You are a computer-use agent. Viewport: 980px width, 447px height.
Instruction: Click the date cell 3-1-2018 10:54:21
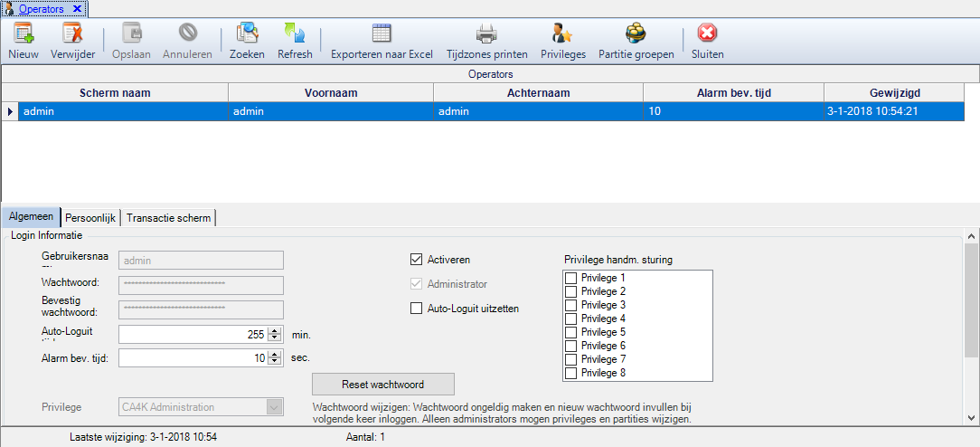click(894, 111)
